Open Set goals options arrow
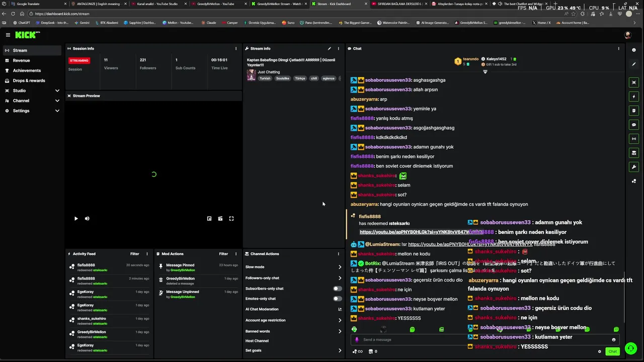The image size is (644, 362). tap(340, 350)
